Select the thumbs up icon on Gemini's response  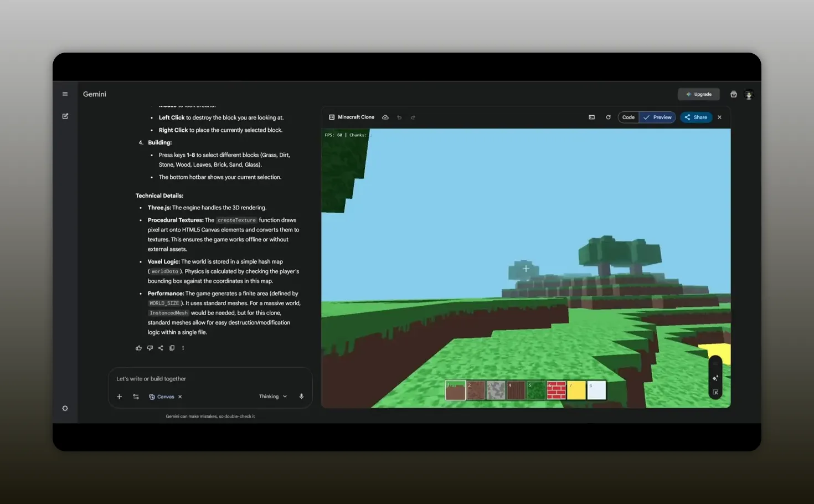click(x=138, y=348)
